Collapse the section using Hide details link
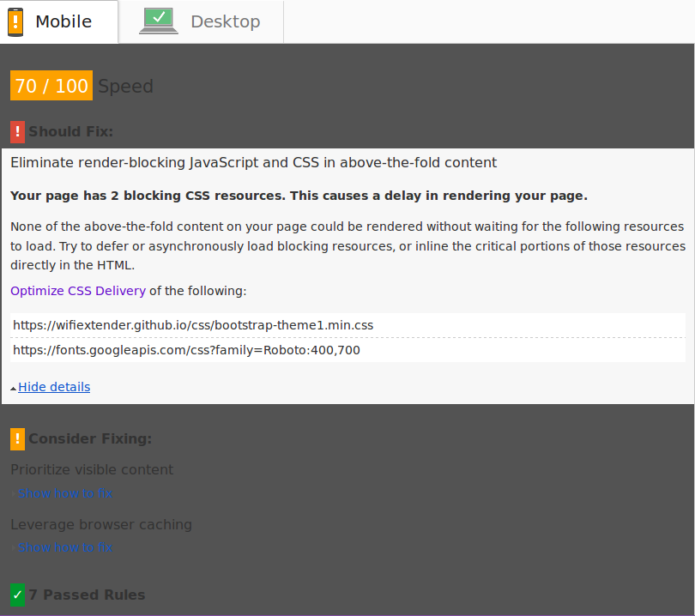 tap(54, 387)
